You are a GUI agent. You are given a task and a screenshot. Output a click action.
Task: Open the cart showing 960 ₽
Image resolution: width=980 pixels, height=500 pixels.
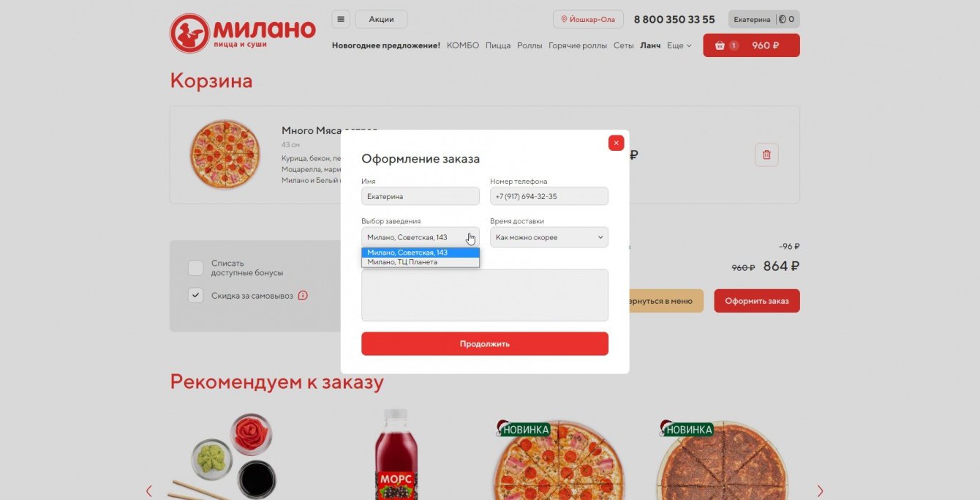[751, 45]
